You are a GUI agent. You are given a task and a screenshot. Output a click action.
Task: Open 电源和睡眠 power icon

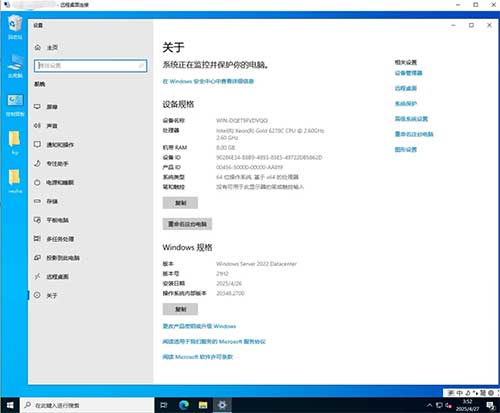pos(37,182)
